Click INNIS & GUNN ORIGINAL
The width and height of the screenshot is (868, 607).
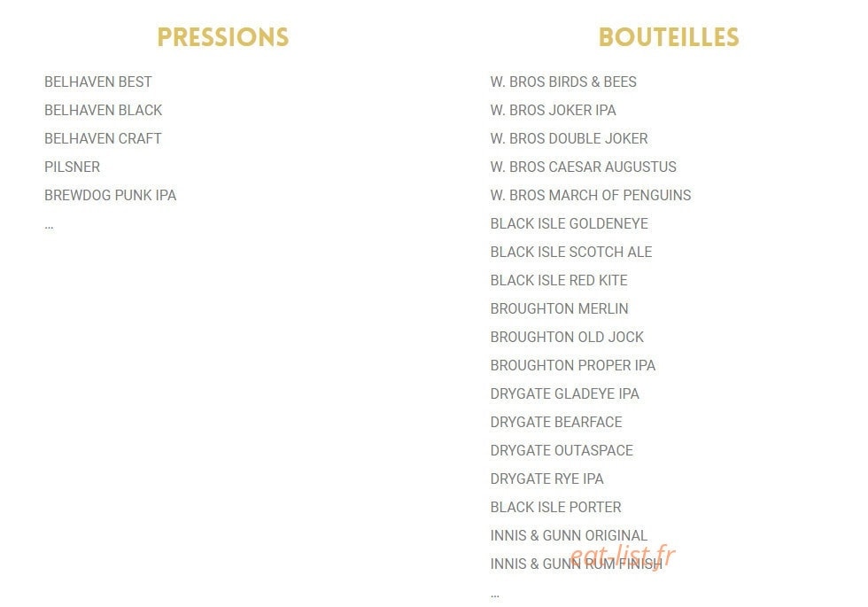tap(569, 535)
